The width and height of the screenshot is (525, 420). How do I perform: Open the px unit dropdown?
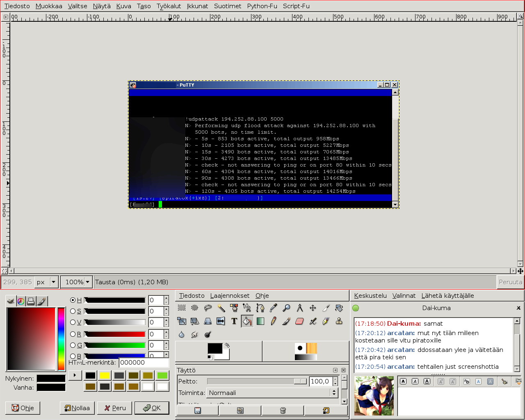point(53,282)
